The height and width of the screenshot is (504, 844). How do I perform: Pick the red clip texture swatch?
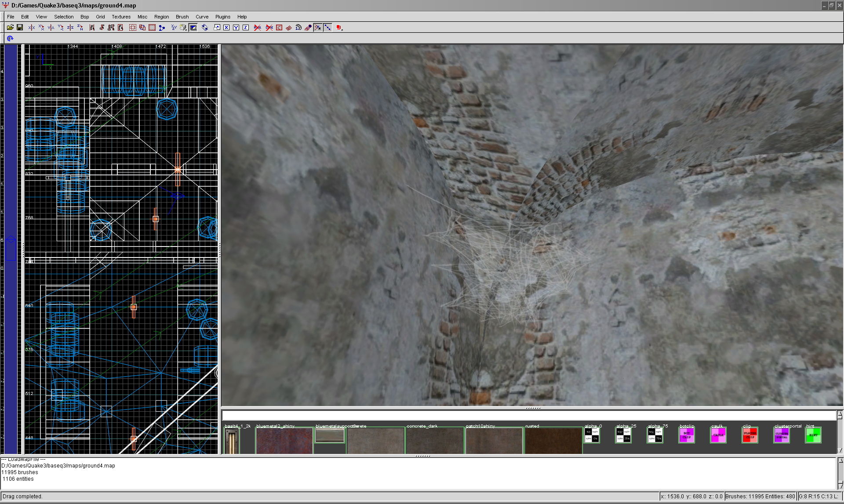coord(749,435)
